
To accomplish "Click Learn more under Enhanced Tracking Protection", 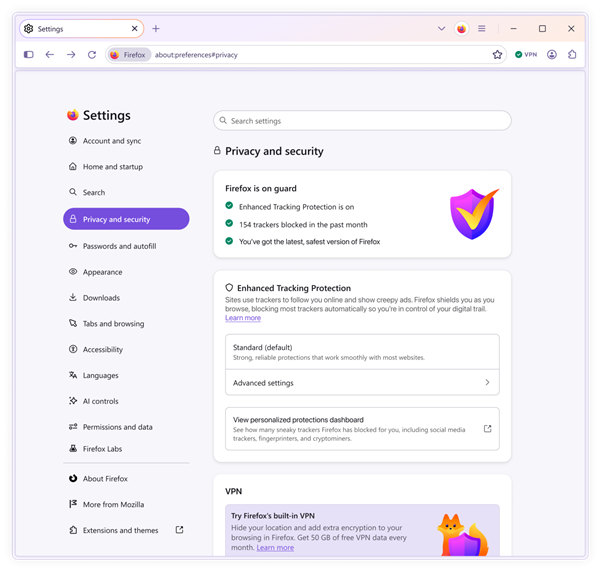I will tap(243, 318).
